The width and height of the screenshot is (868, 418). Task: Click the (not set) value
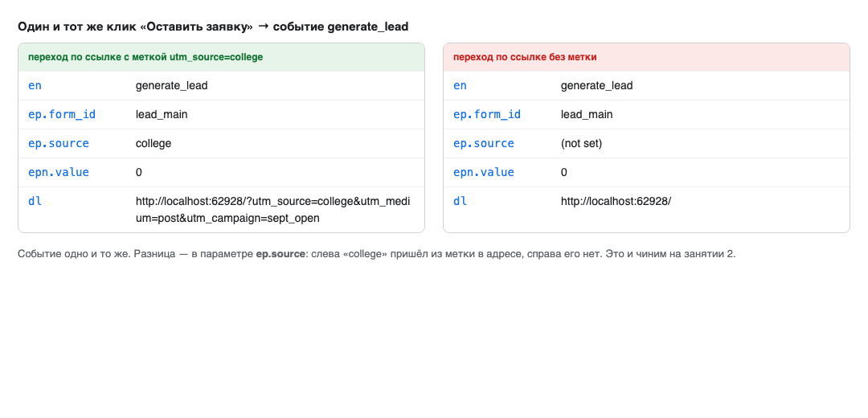(x=581, y=143)
